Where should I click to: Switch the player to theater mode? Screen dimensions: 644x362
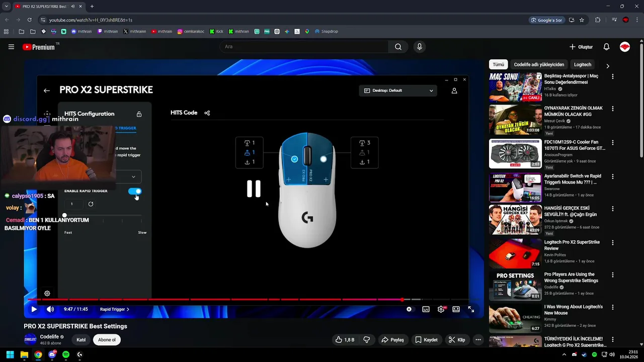pyautogui.click(x=456, y=309)
